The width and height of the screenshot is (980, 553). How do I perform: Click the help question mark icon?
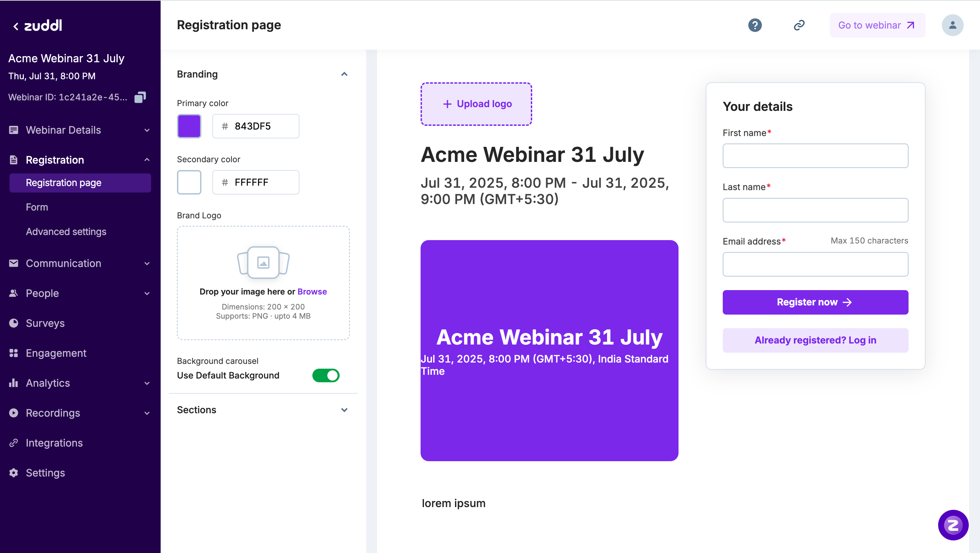point(755,25)
